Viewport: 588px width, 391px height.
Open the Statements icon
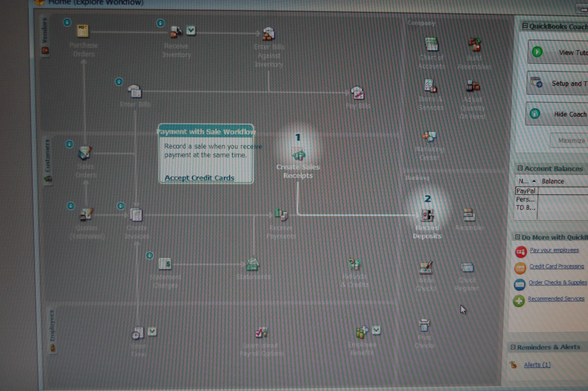point(252,264)
